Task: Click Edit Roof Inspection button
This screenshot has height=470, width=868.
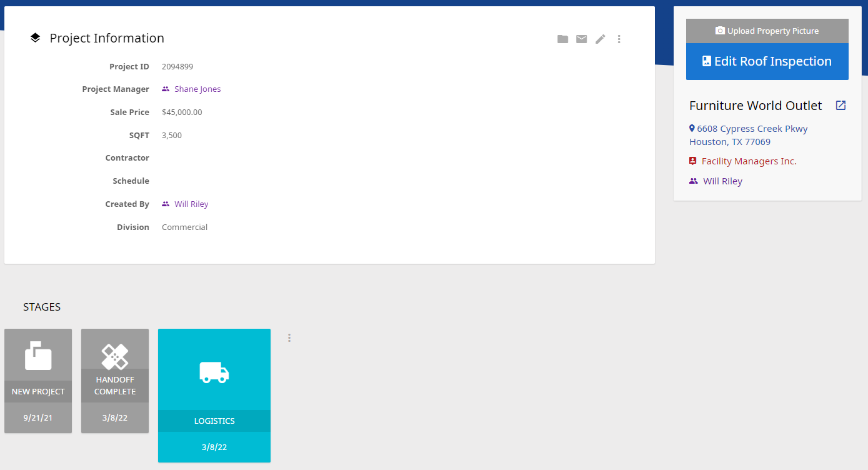Action: [x=767, y=61]
